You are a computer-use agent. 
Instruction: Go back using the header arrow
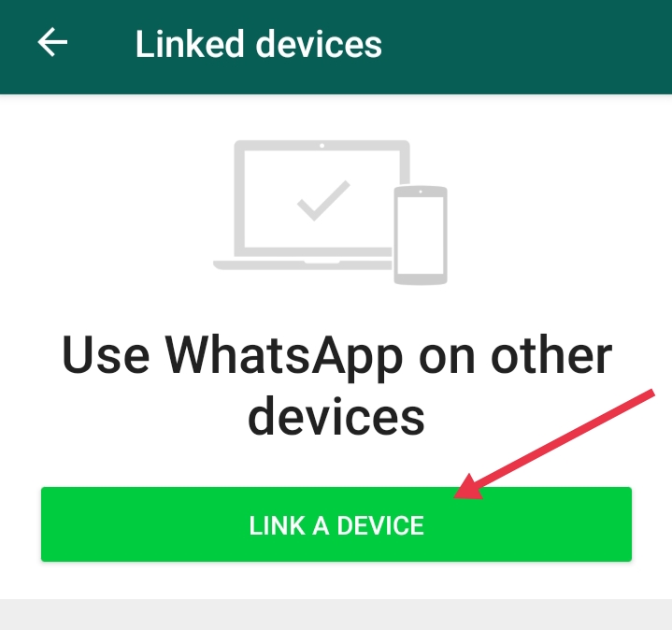52,42
